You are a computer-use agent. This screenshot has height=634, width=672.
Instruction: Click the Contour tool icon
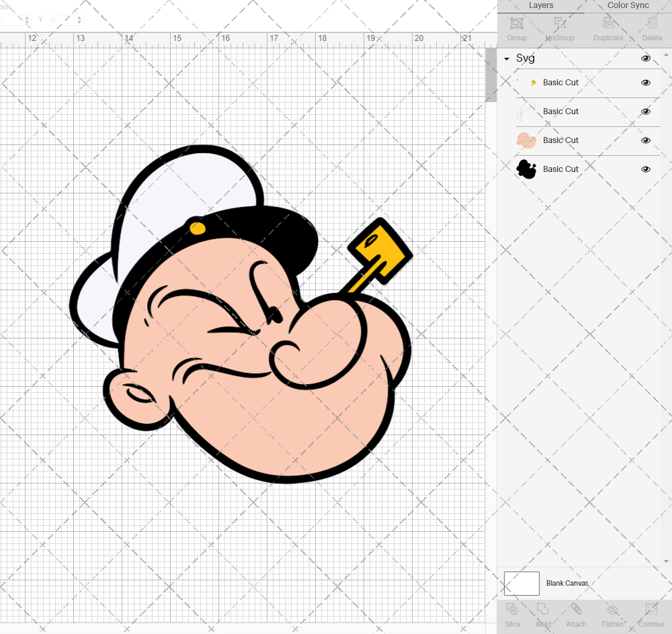(651, 609)
